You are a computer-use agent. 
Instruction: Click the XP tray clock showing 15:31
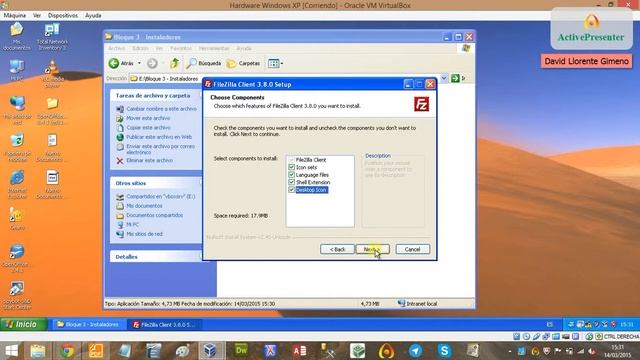(x=627, y=324)
